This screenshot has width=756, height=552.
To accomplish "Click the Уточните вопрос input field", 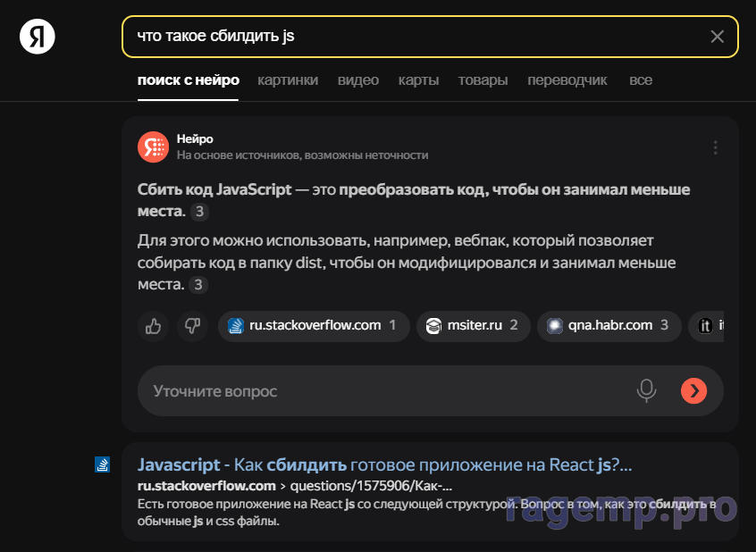I will click(x=384, y=391).
